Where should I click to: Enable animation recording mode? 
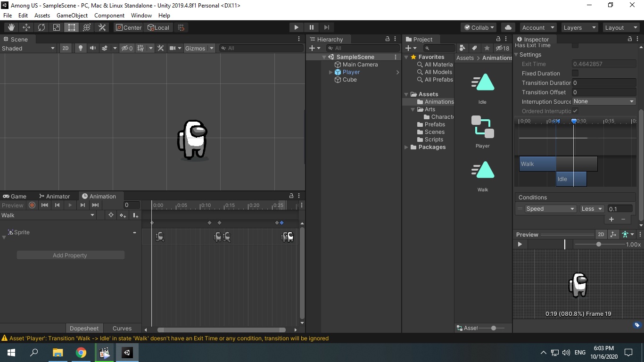pos(32,205)
